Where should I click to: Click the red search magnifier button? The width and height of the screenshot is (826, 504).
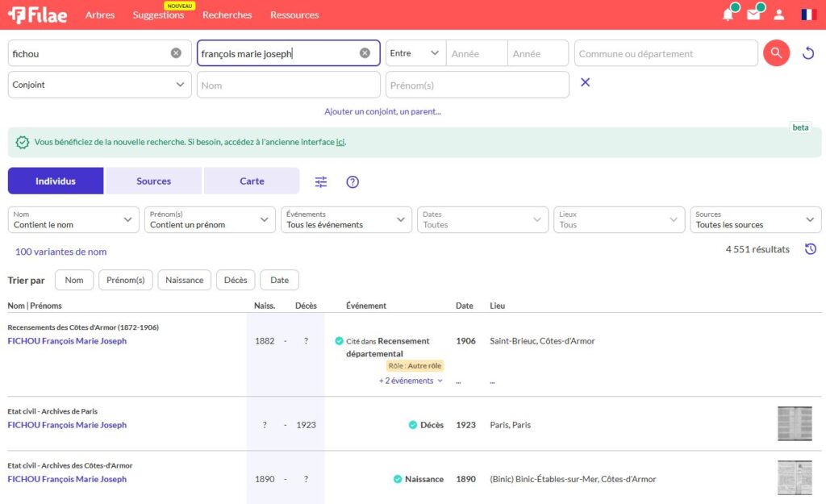[776, 53]
